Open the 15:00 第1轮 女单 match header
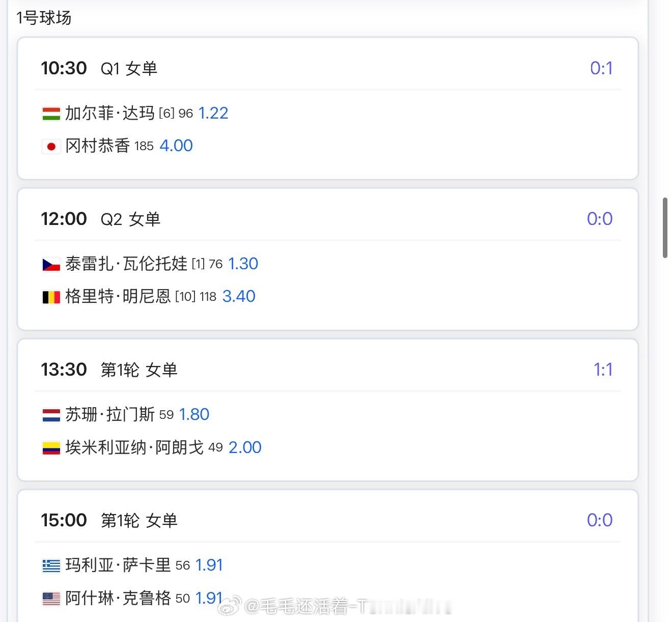The height and width of the screenshot is (622, 672). click(109, 520)
